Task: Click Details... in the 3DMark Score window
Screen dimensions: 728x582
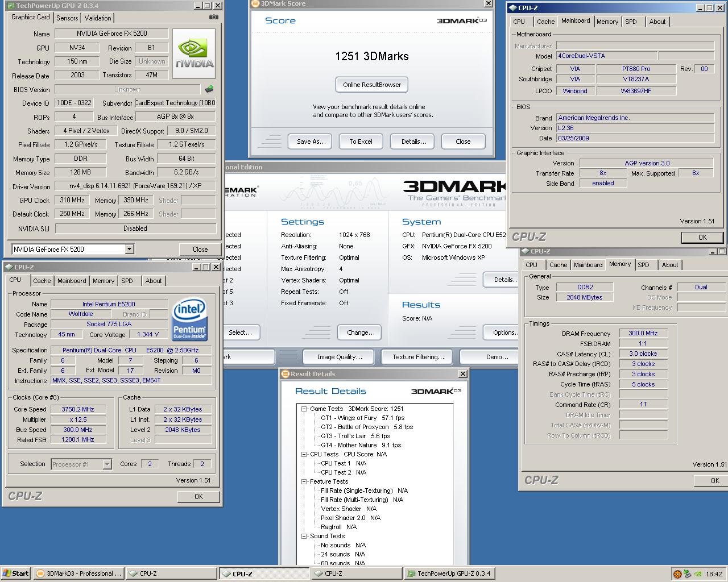Action: click(x=413, y=142)
